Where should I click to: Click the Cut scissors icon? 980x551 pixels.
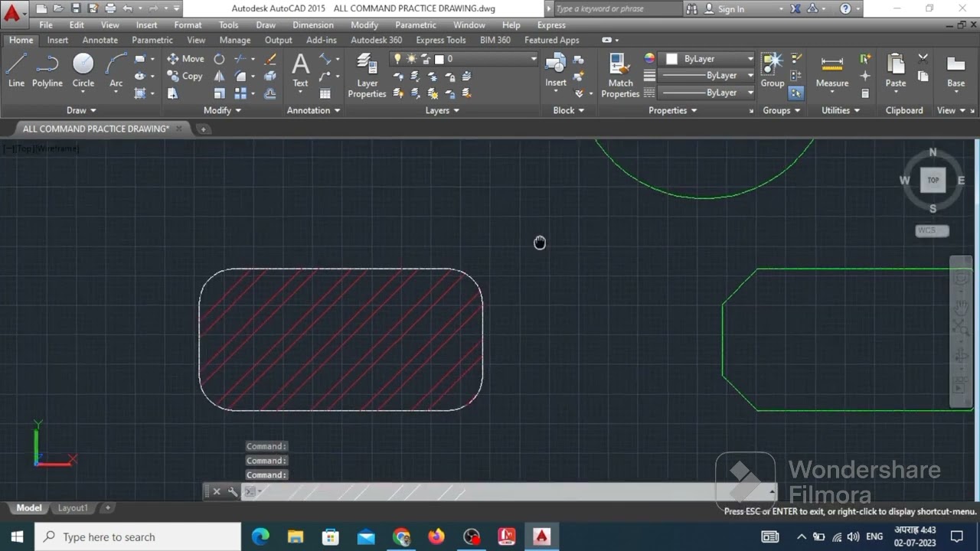pos(923,59)
